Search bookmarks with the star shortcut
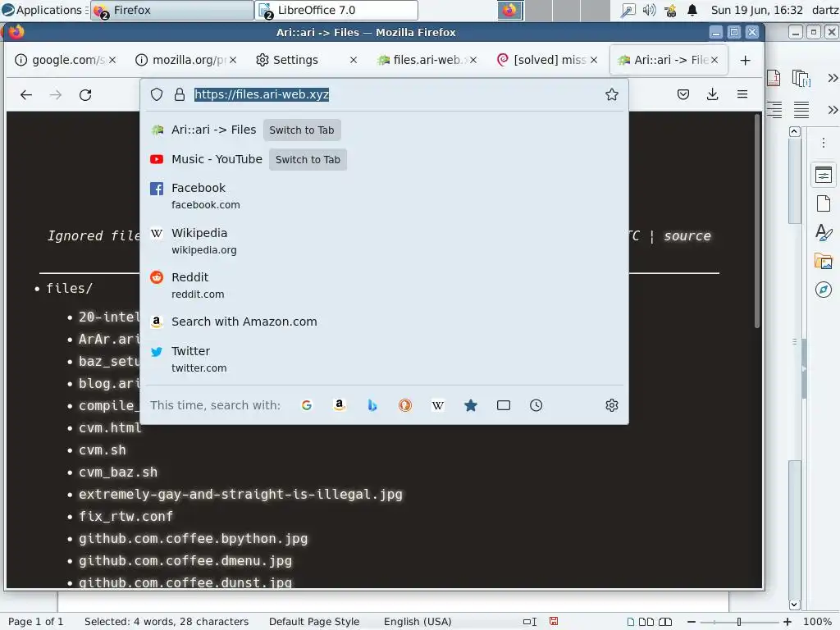Viewport: 840px width, 630px height. point(470,405)
